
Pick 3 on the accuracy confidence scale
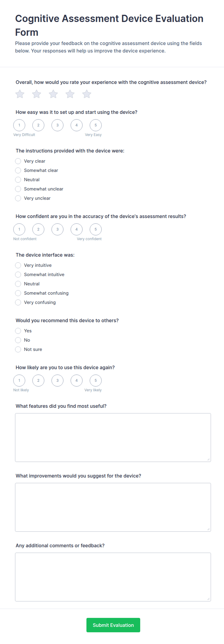click(57, 229)
